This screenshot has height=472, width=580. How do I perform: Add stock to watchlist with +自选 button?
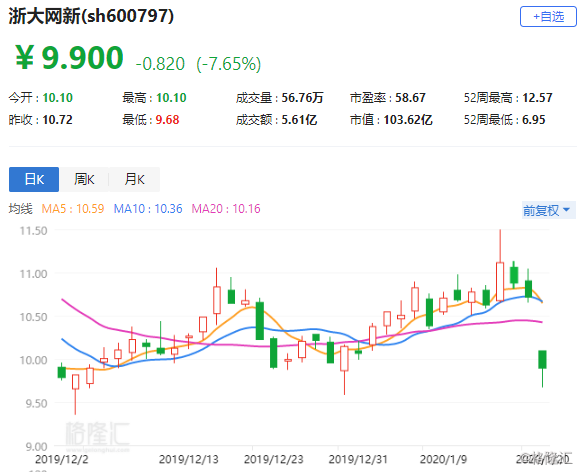click(x=548, y=17)
